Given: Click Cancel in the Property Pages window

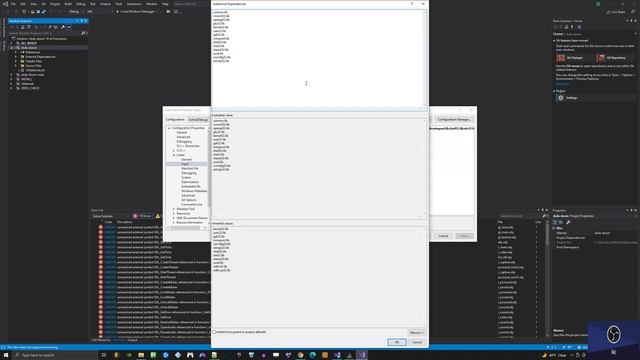Looking at the screenshot, I should click(x=443, y=236).
